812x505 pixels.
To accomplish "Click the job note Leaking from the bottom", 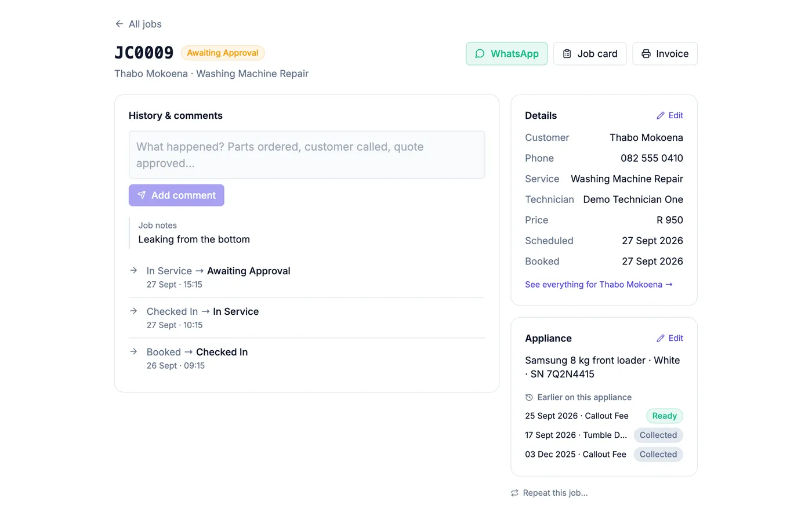I will [194, 239].
